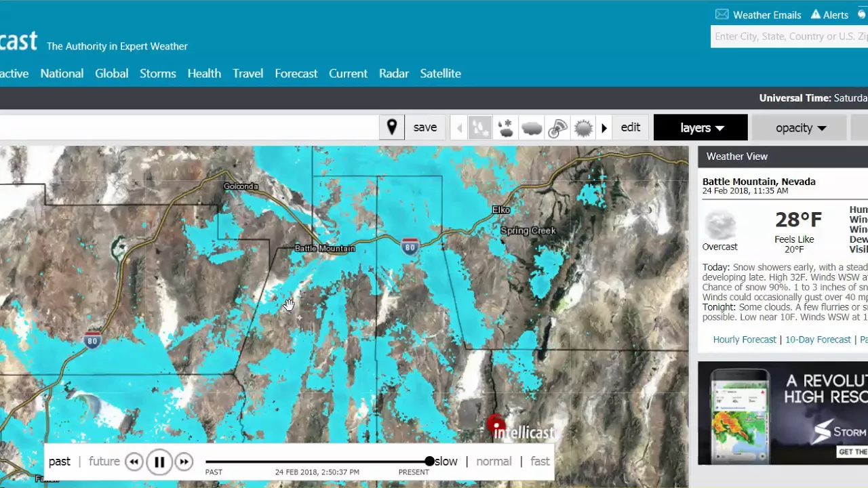Step the animation backward
Image resolution: width=868 pixels, height=488 pixels.
[x=134, y=462]
